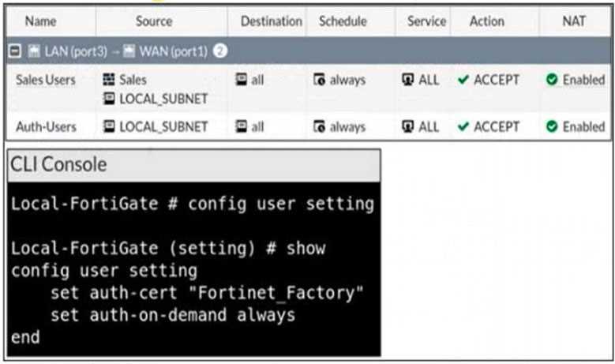Click the Action column header
The width and height of the screenshot is (615, 364).
point(486,21)
